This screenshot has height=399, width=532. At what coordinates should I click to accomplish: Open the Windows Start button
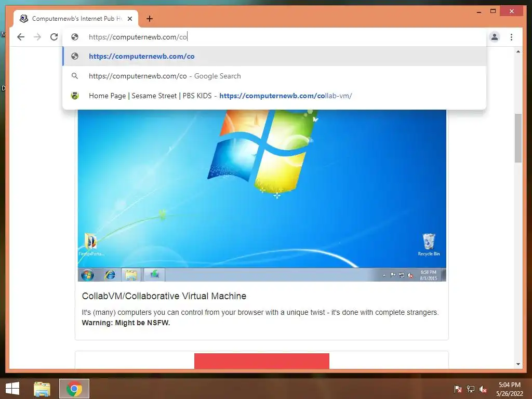click(x=12, y=389)
